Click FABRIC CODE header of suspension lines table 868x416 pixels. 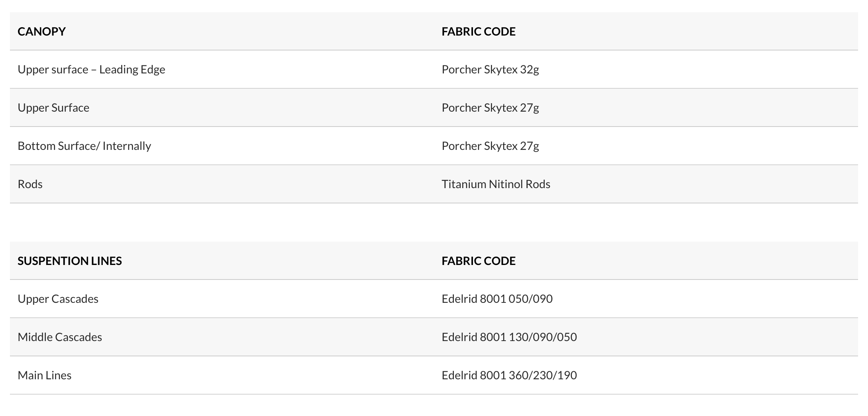(478, 261)
